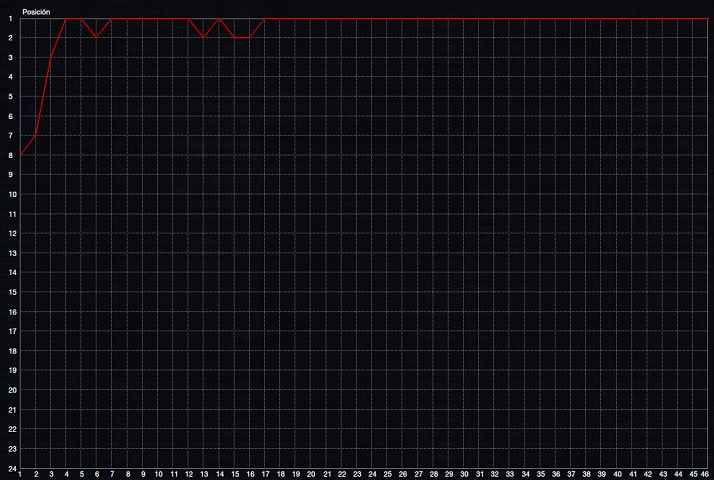Select value 18 on the Posición vertical axis
The image size is (714, 480).
[12, 351]
